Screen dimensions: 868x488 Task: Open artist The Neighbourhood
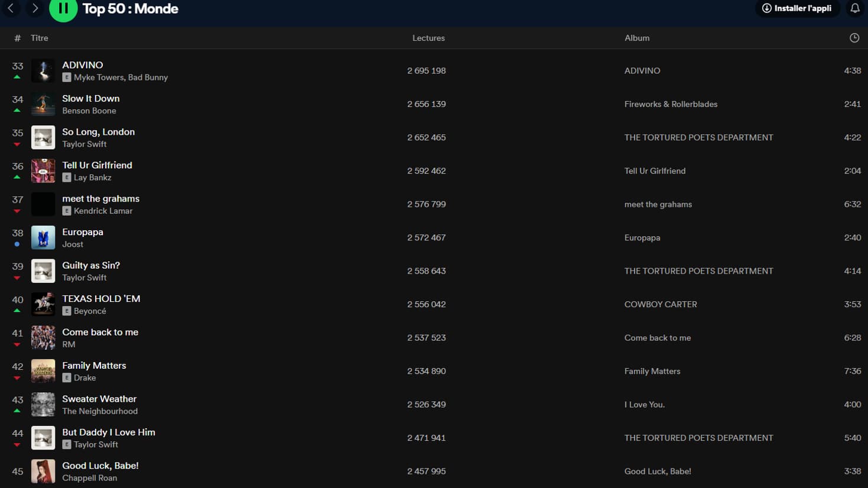pyautogui.click(x=100, y=411)
